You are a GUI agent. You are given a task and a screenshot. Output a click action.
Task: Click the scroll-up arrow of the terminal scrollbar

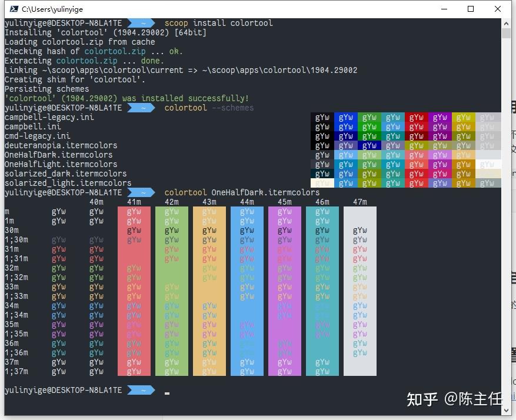coord(504,23)
